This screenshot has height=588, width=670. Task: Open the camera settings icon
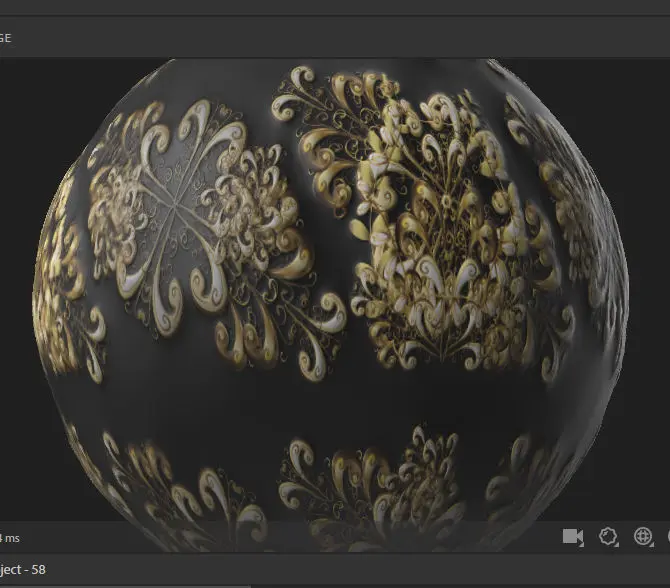click(x=573, y=537)
